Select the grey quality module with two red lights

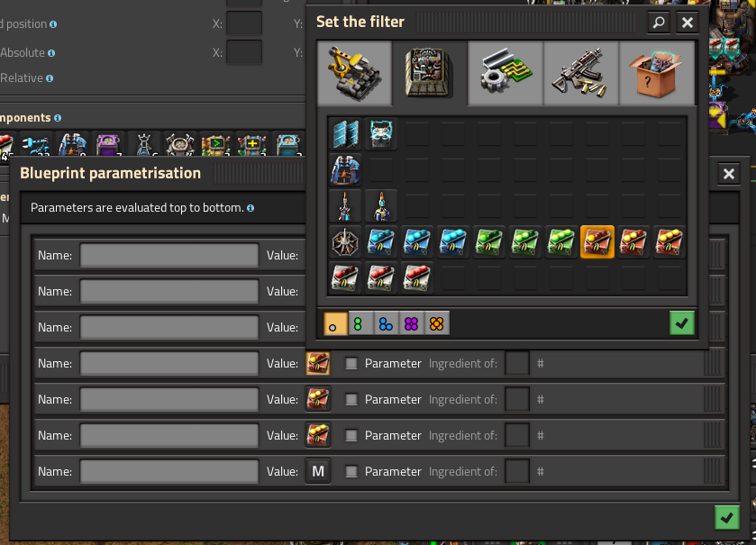click(381, 278)
